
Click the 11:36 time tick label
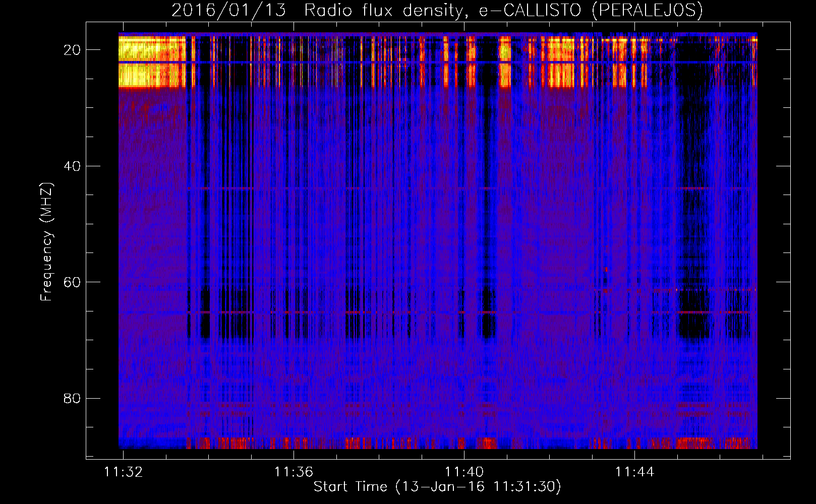point(294,472)
